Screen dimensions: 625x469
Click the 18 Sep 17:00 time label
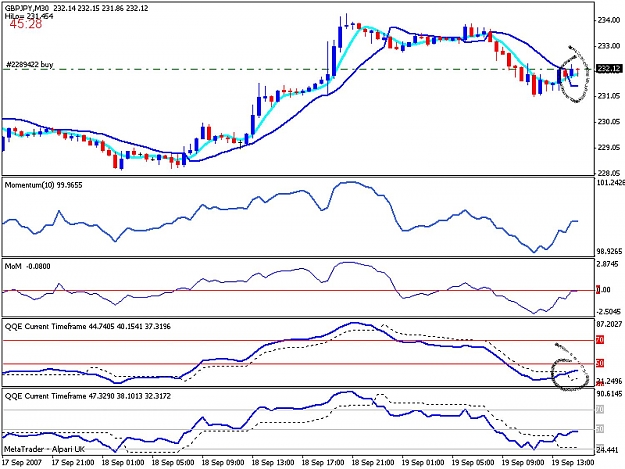323,463
